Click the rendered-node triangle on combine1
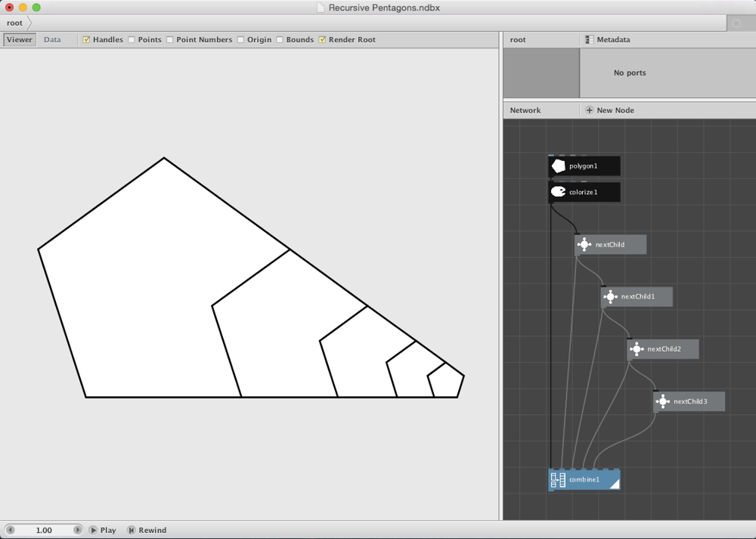The image size is (756, 539). click(615, 485)
